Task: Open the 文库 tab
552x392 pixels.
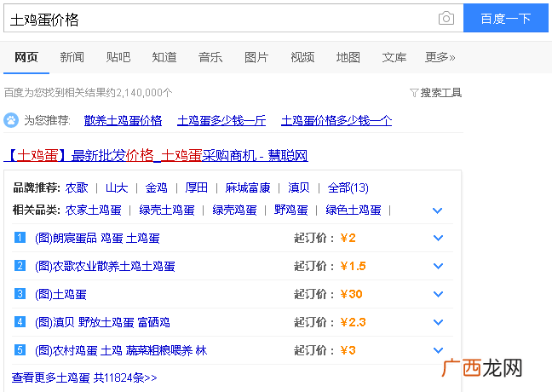Action: pyautogui.click(x=394, y=57)
